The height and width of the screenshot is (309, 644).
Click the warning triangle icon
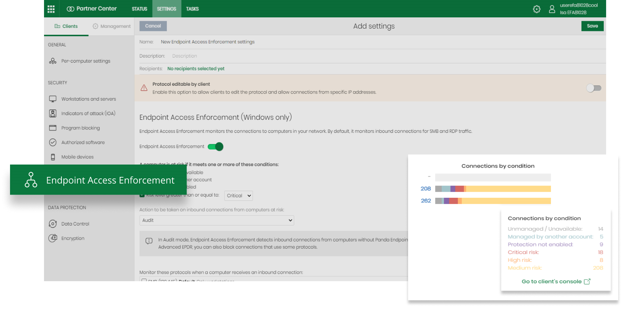144,88
